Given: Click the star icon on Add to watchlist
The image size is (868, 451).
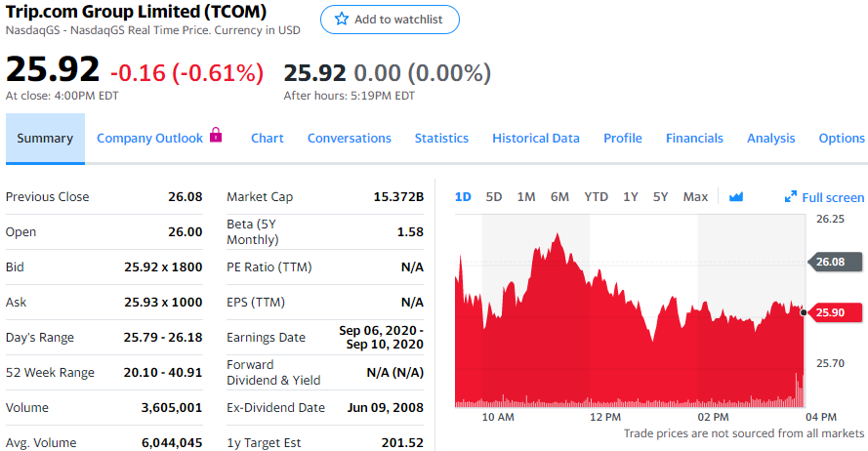Looking at the screenshot, I should point(342,20).
